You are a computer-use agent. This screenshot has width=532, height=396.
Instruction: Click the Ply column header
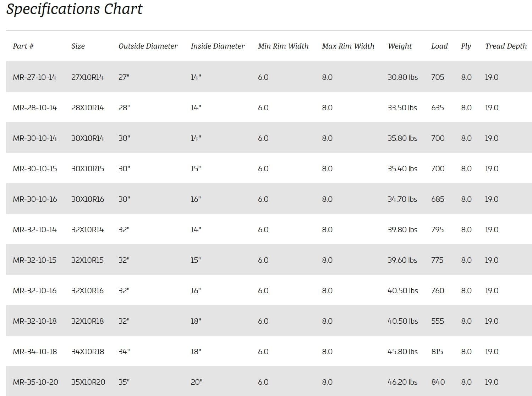[466, 46]
